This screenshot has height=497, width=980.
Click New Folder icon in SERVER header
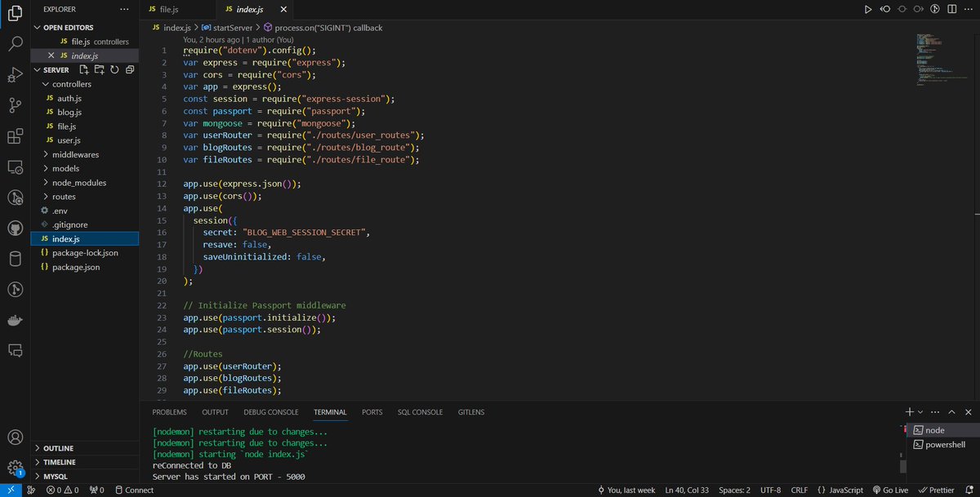click(100, 70)
